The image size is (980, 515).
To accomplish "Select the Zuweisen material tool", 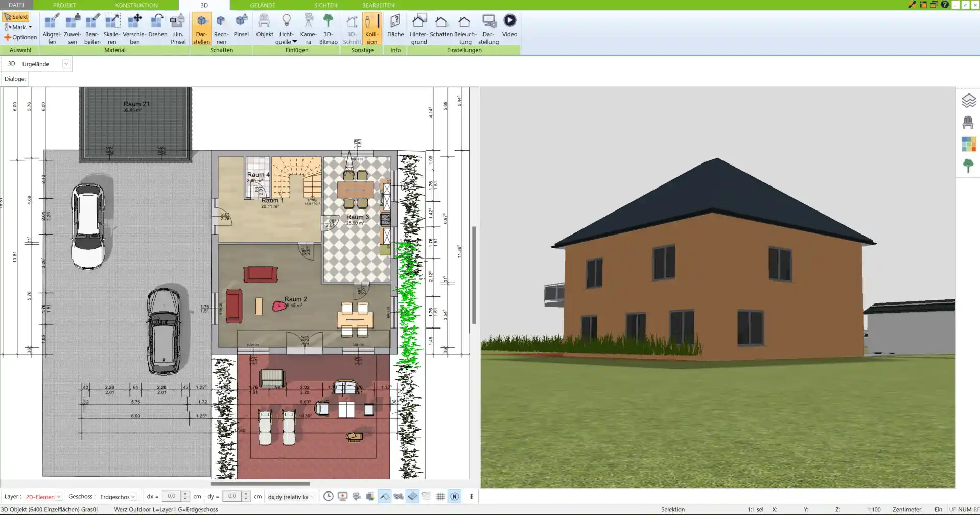I will tap(72, 29).
